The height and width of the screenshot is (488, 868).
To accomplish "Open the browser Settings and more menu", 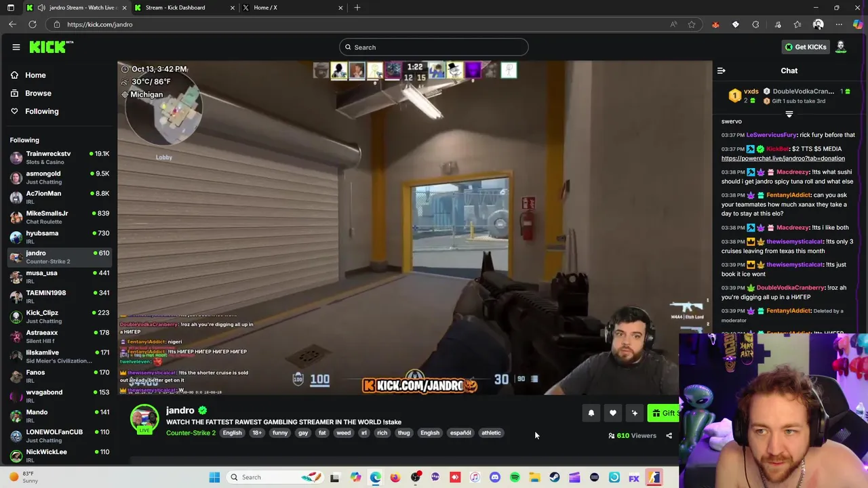I will tap(839, 24).
